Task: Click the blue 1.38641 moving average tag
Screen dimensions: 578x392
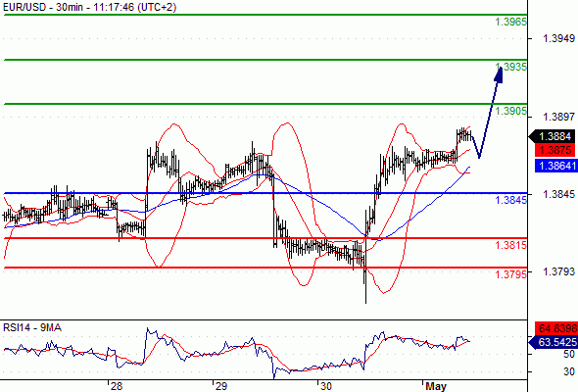Action: pyautogui.click(x=556, y=166)
